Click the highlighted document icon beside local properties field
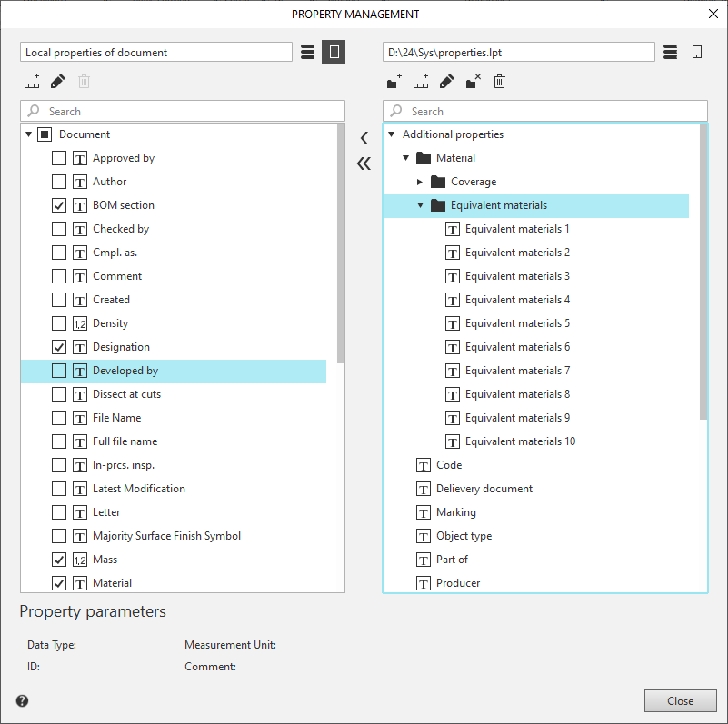Image resolution: width=728 pixels, height=724 pixels. pos(334,52)
